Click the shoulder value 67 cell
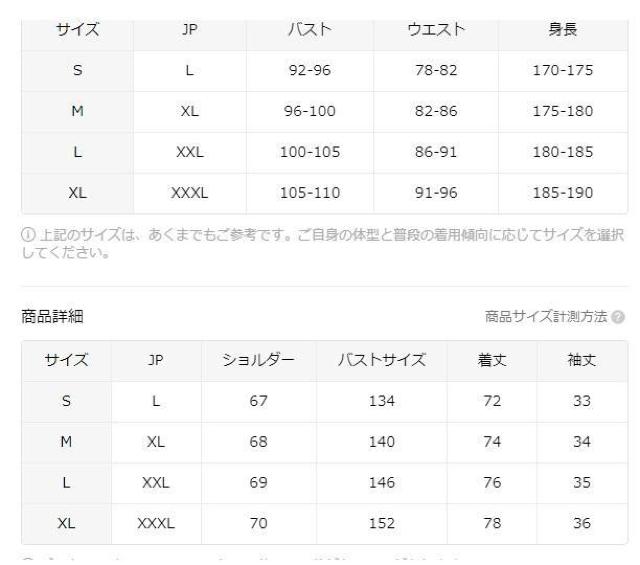Viewport: 640px width, 565px height. point(259,401)
